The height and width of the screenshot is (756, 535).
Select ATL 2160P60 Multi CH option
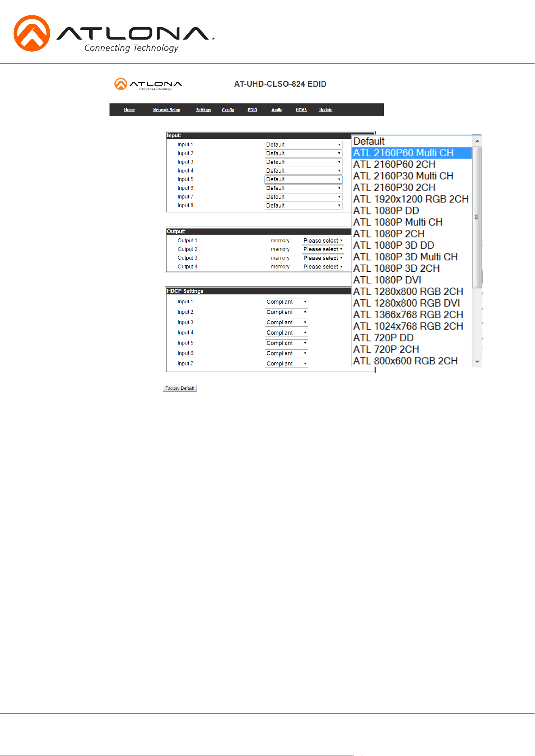coord(412,153)
